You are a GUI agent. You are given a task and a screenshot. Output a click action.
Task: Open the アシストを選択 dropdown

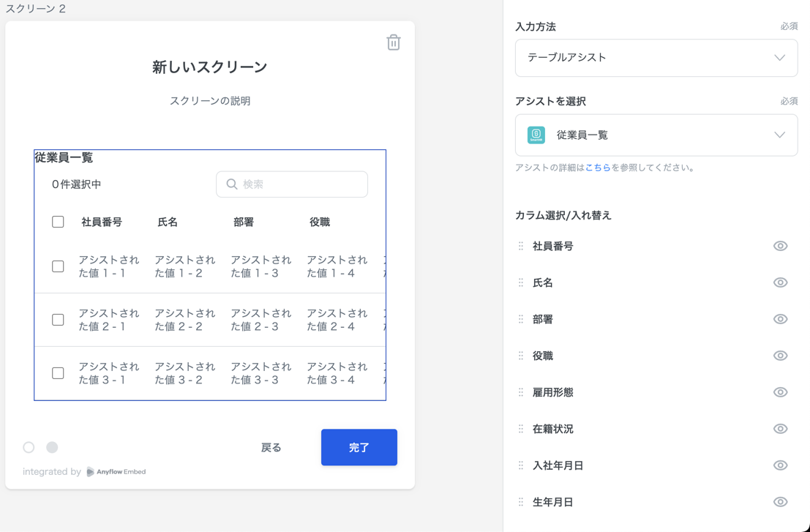656,135
